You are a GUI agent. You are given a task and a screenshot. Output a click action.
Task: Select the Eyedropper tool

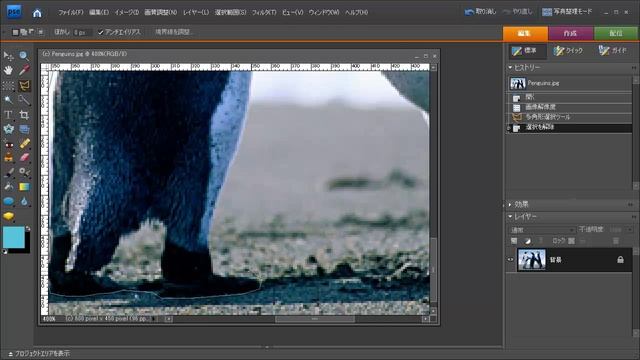[x=24, y=70]
